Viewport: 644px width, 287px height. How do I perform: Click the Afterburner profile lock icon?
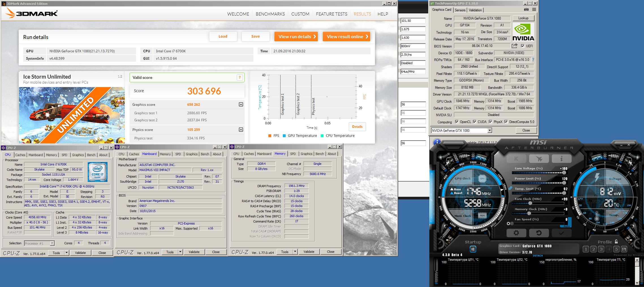click(x=616, y=241)
